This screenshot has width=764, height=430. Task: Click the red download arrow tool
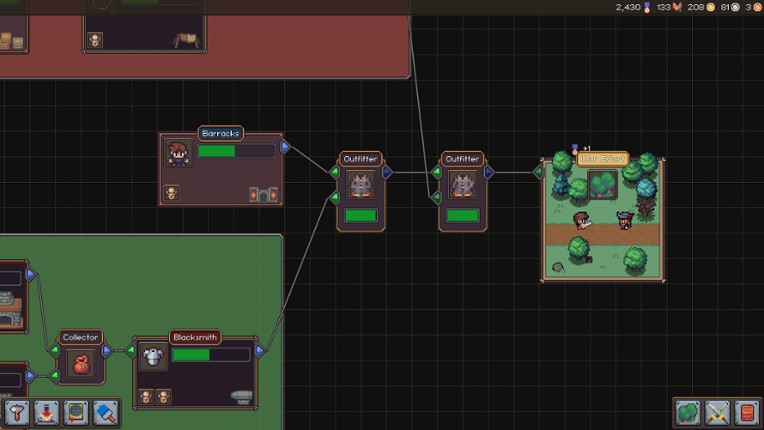46,411
